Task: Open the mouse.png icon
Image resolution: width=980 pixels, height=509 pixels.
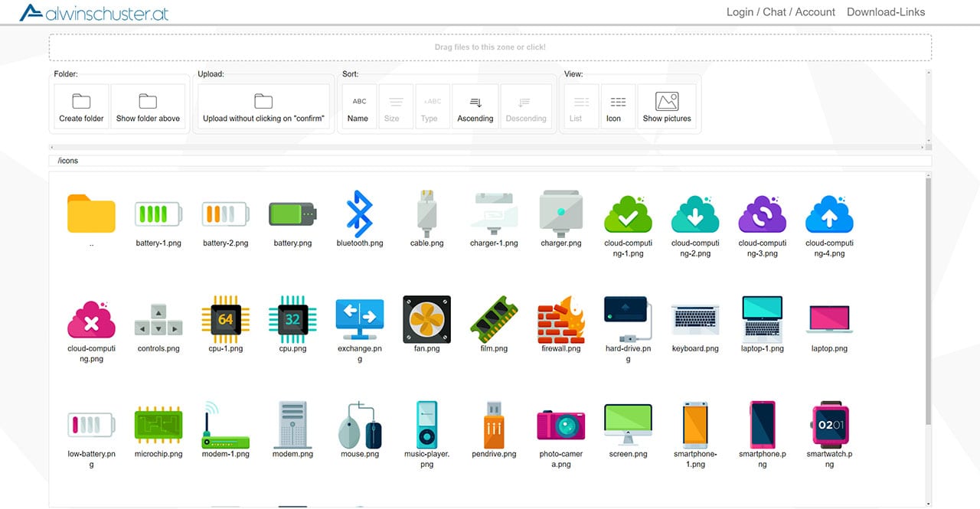Action: pyautogui.click(x=360, y=425)
